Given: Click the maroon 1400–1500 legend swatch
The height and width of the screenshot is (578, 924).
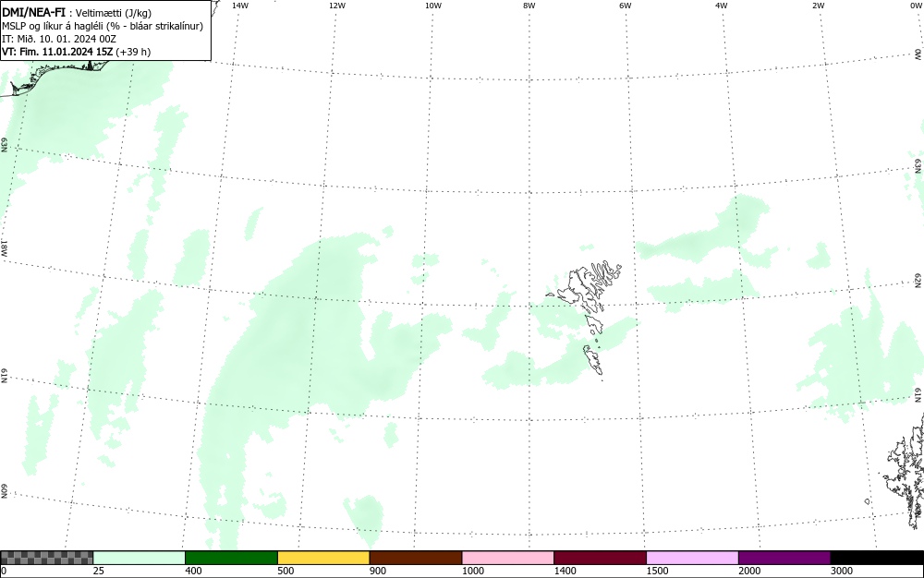Looking at the screenshot, I should click(600, 558).
